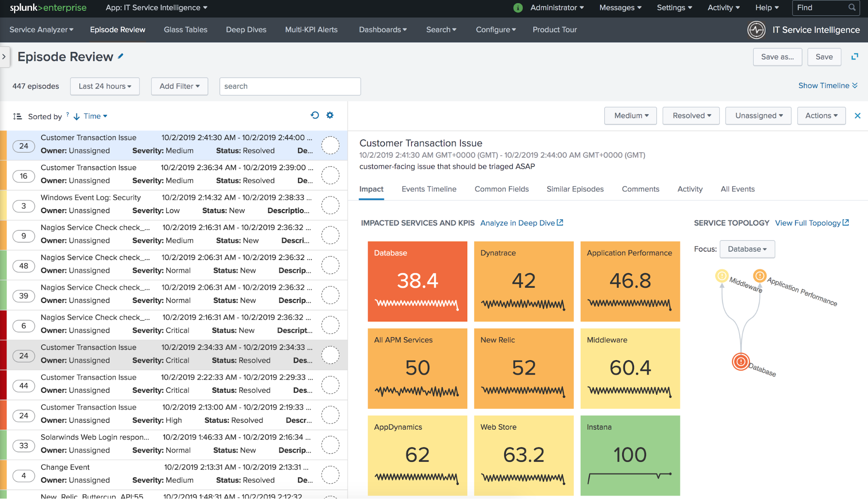Image resolution: width=868 pixels, height=499 pixels.
Task: Open episode list settings gear
Action: [x=330, y=115]
